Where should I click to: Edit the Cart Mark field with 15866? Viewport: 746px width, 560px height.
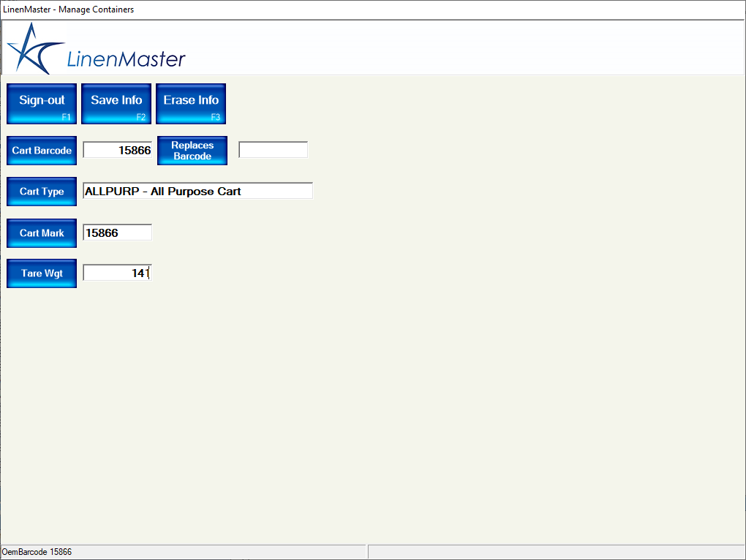click(x=118, y=232)
